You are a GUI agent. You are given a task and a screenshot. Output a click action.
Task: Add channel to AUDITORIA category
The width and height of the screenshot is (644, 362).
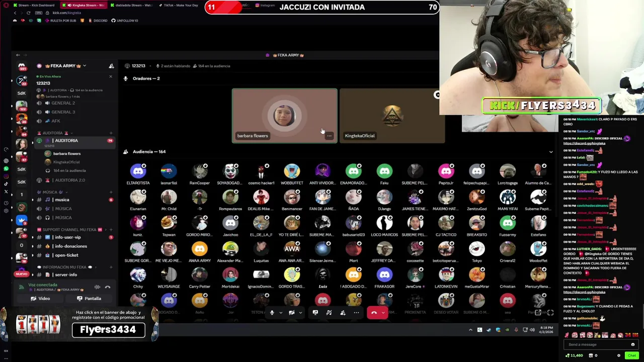111,133
